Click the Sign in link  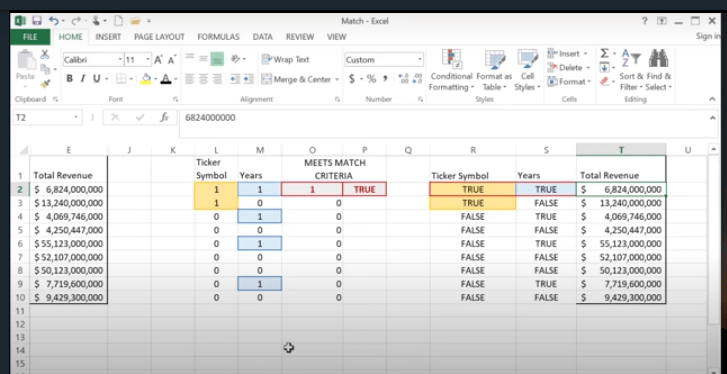click(x=708, y=36)
